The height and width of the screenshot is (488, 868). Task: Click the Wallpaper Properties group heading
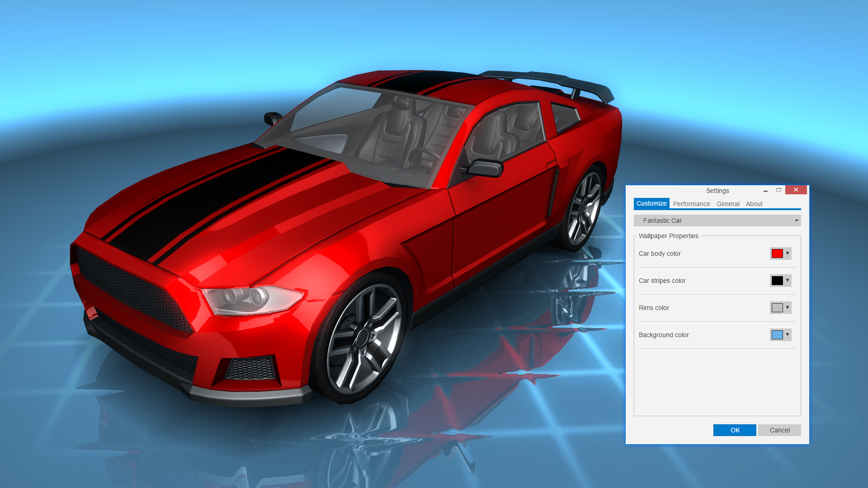pyautogui.click(x=668, y=236)
